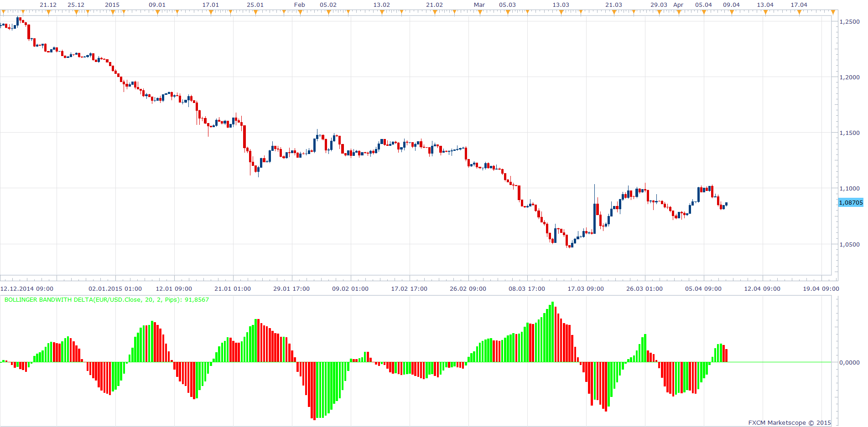Click the orange marker under the 25.01 date

point(255,12)
